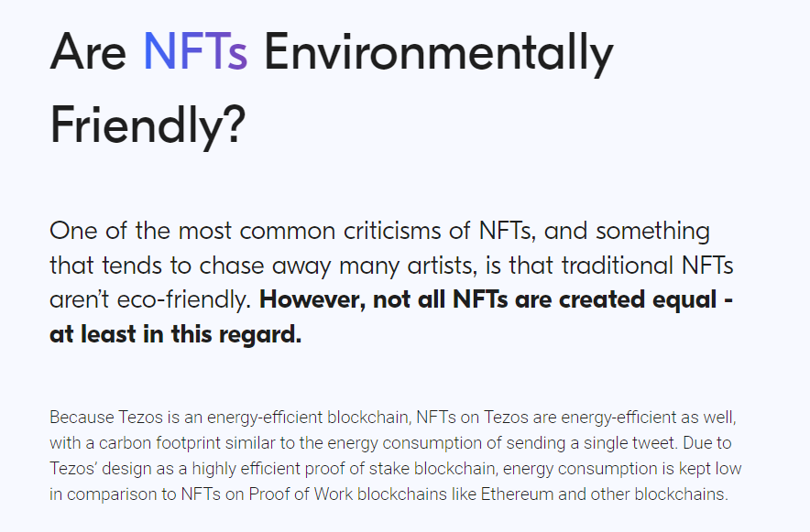Click the word 'Are' starting the headline
The width and height of the screenshot is (810, 532).
pyautogui.click(x=88, y=51)
